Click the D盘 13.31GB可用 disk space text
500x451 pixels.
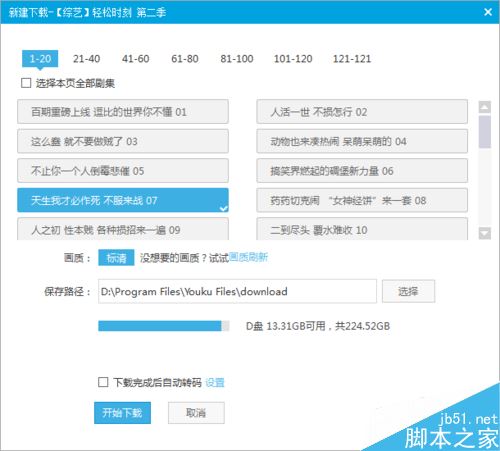pos(318,326)
